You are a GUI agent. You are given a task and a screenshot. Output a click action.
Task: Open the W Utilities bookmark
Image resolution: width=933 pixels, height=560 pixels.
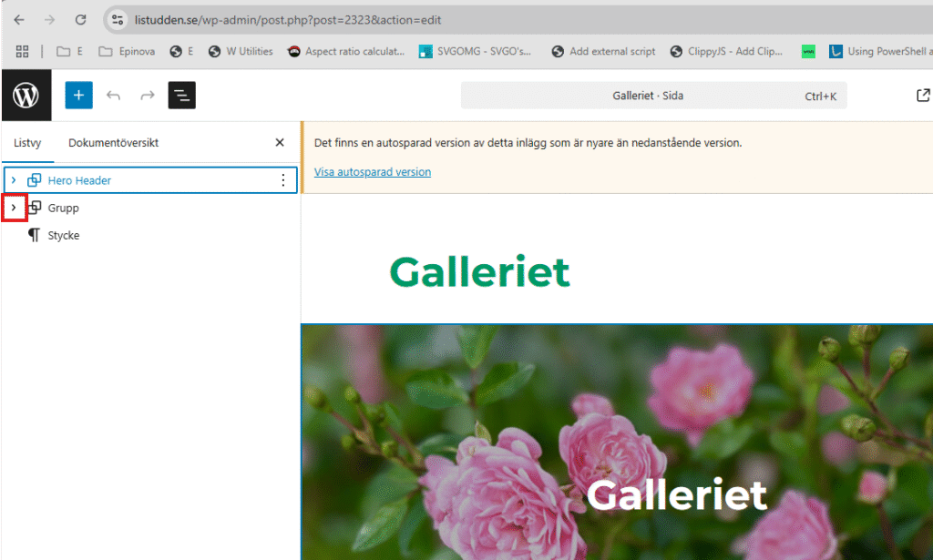tap(241, 52)
